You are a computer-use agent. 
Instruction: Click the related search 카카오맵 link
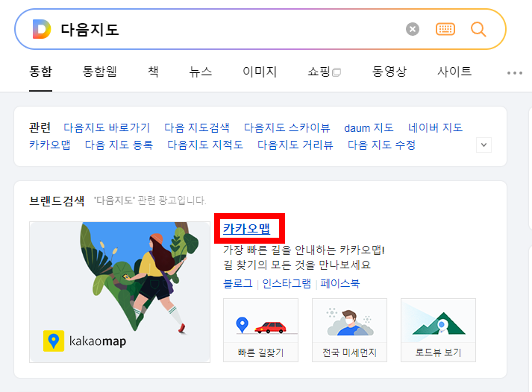pos(50,145)
